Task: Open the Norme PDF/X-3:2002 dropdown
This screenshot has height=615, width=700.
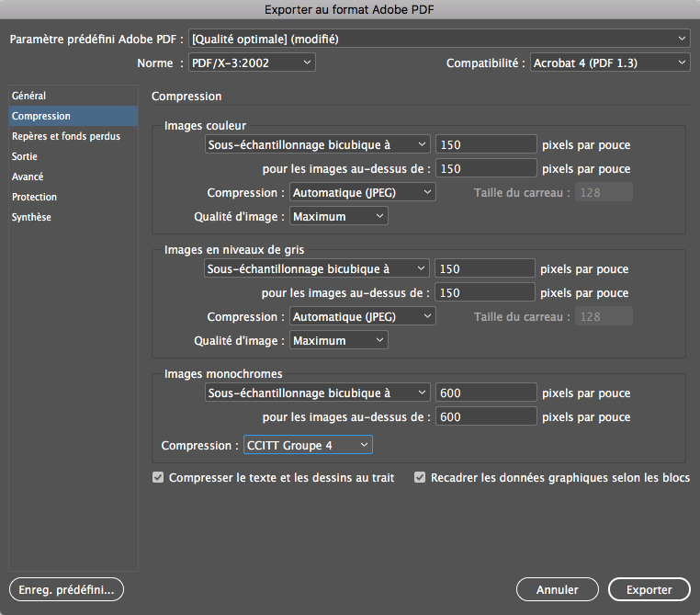Action: coord(251,63)
